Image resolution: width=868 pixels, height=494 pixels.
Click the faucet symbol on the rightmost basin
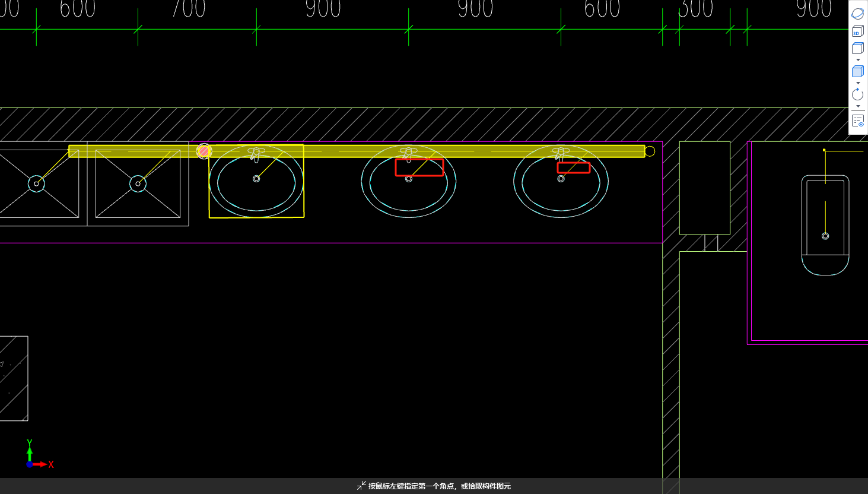click(x=561, y=154)
